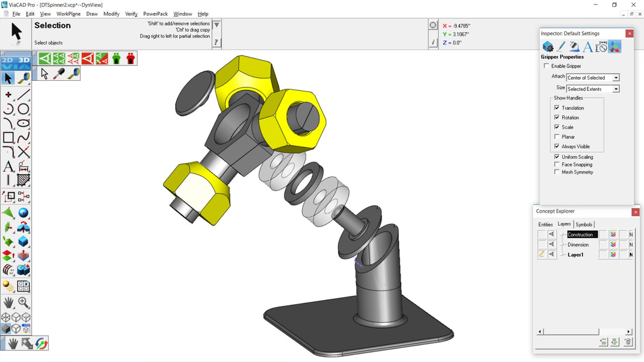Enable the Gripper checkbox
Image resolution: width=644 pixels, height=362 pixels.
[x=547, y=66]
